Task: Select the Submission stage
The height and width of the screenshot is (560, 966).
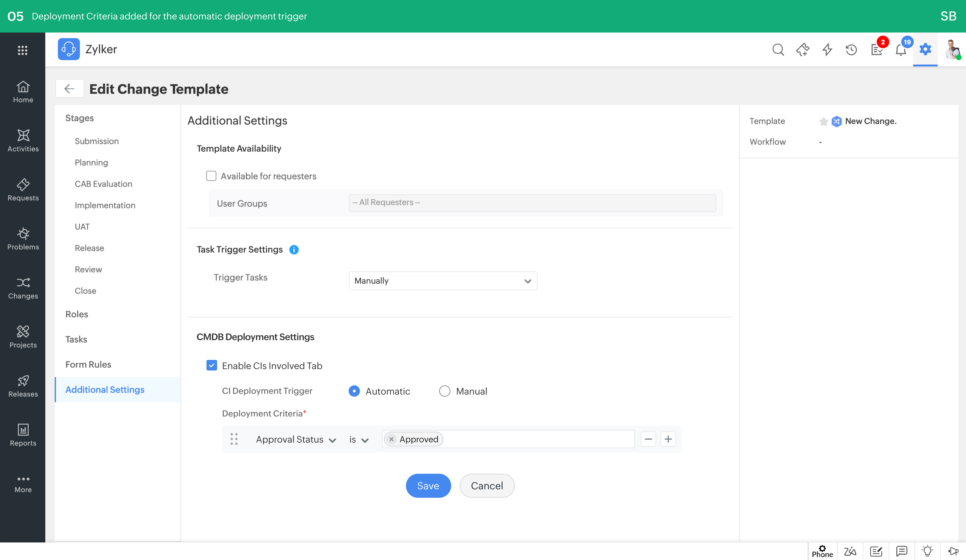Action: 97,141
